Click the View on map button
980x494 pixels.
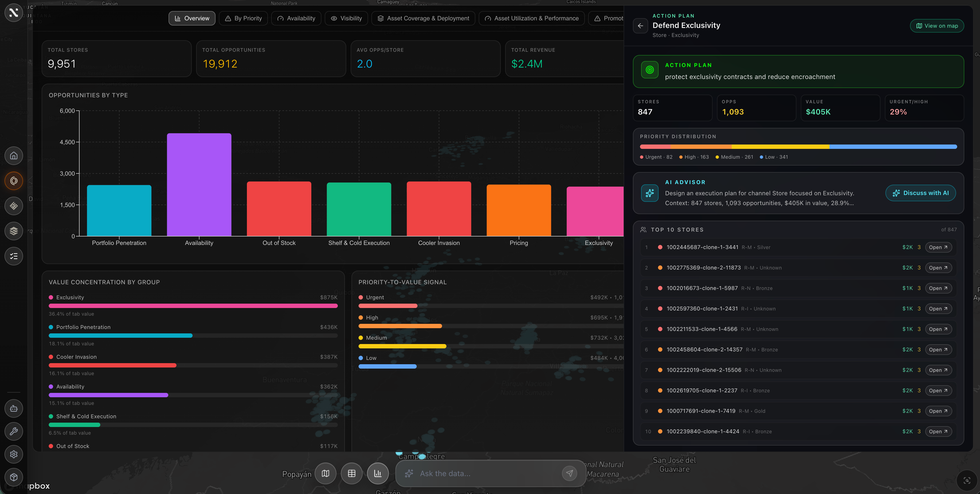pos(937,26)
